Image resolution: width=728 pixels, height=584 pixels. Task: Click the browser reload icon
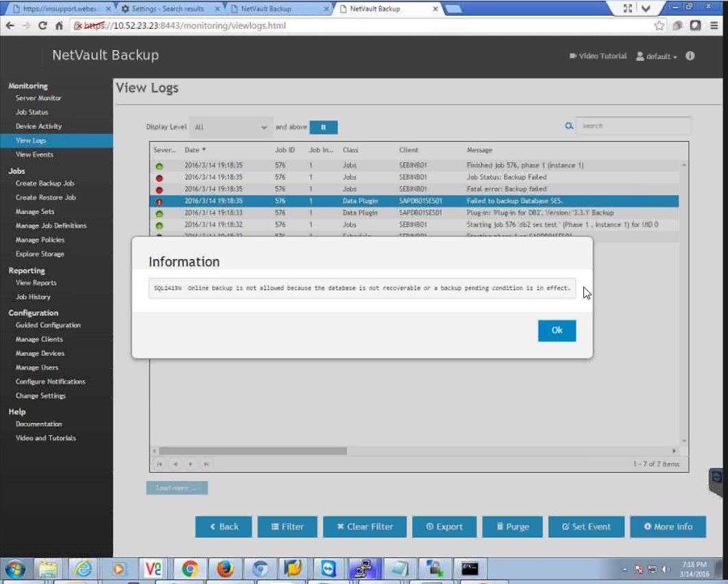pyautogui.click(x=43, y=25)
